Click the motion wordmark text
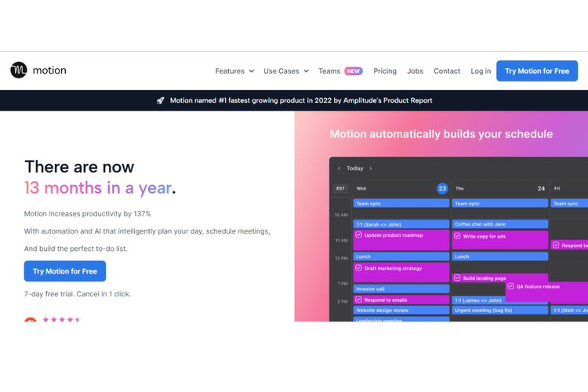This screenshot has height=392, width=588. 49,70
